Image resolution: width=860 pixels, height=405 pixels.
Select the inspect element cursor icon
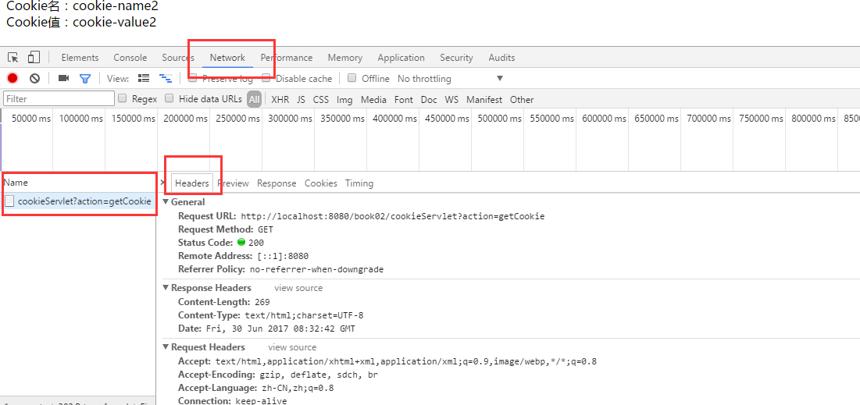point(13,58)
